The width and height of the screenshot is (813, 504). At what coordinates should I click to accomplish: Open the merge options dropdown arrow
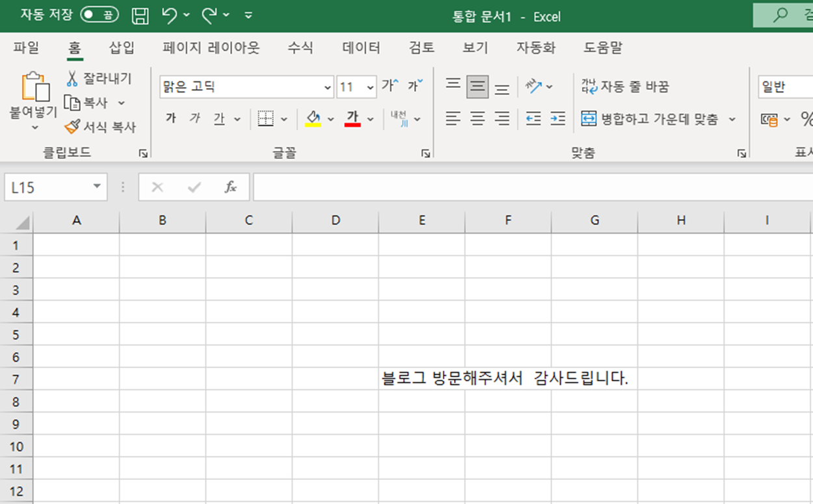click(x=732, y=119)
